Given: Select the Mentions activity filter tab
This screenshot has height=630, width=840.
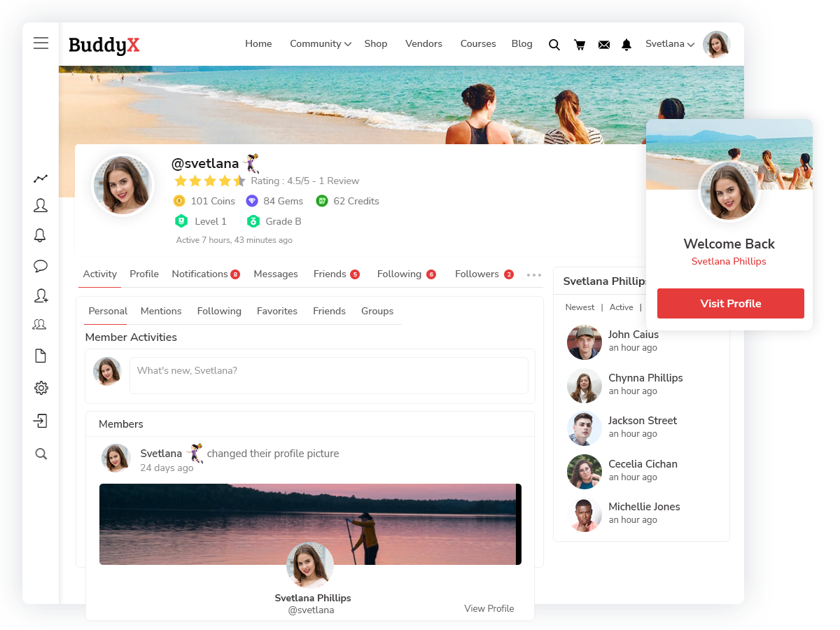Looking at the screenshot, I should pos(161,311).
